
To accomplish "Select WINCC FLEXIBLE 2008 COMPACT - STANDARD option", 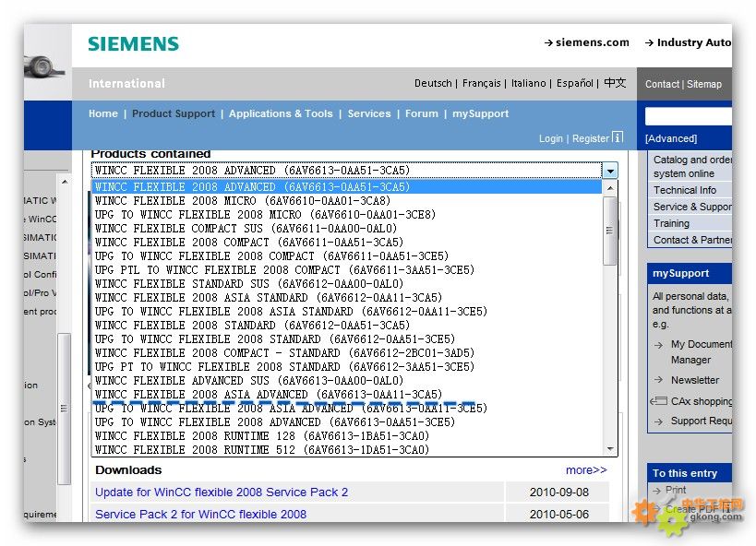I will point(347,353).
